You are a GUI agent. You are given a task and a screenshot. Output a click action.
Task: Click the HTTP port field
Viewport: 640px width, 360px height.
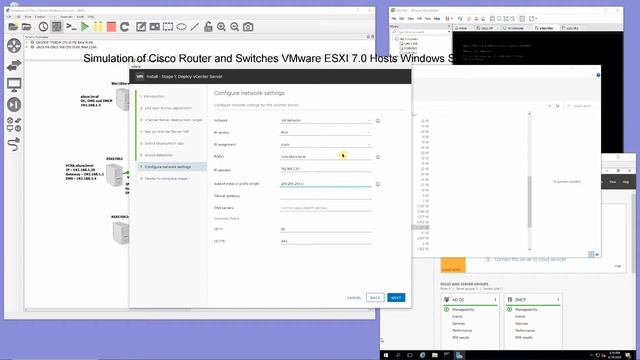(326, 229)
